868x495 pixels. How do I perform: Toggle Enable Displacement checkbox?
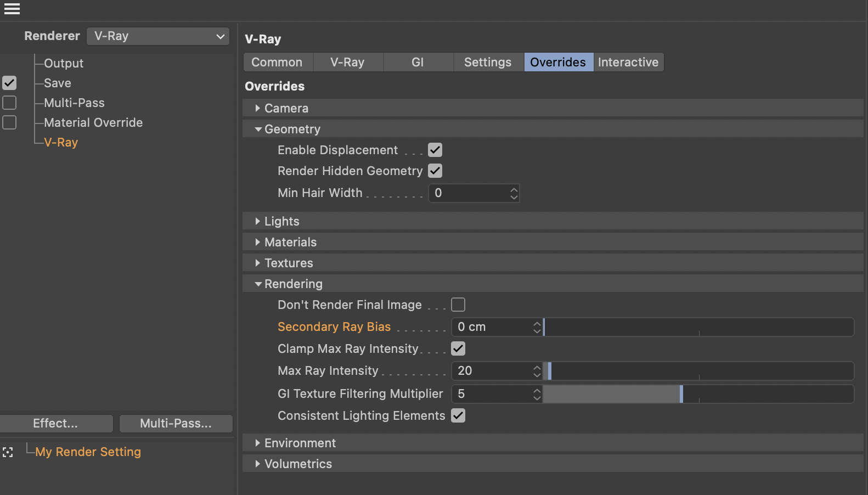[x=435, y=150]
